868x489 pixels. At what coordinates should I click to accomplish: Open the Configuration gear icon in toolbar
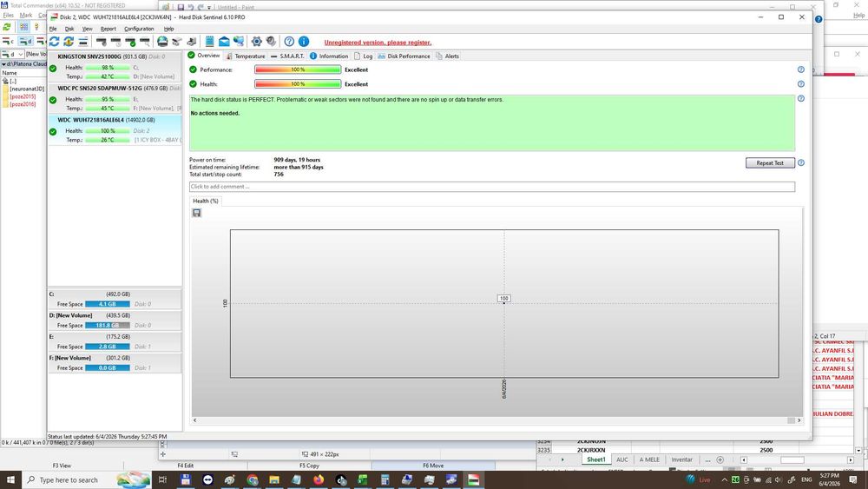pos(256,42)
